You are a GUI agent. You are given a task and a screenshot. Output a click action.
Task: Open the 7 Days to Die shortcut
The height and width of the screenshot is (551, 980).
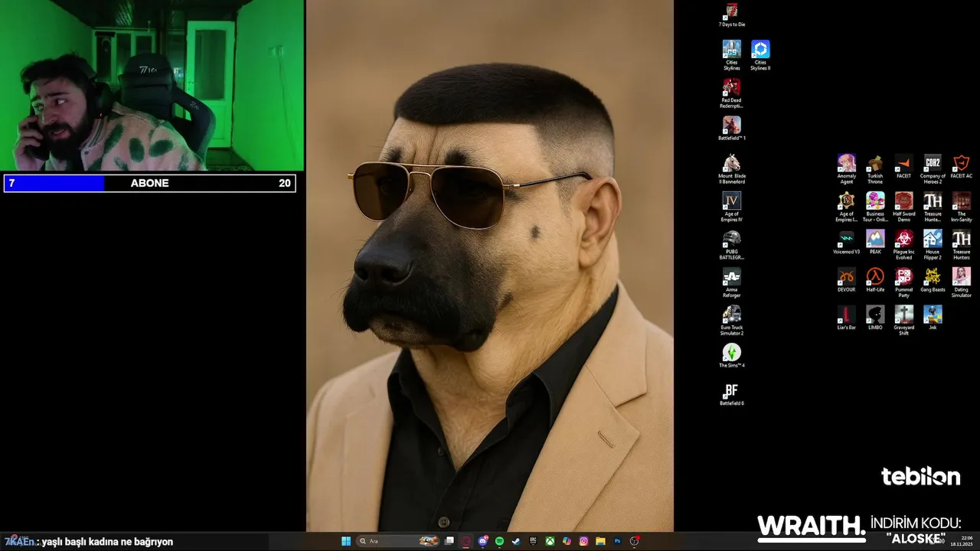pyautogui.click(x=732, y=15)
